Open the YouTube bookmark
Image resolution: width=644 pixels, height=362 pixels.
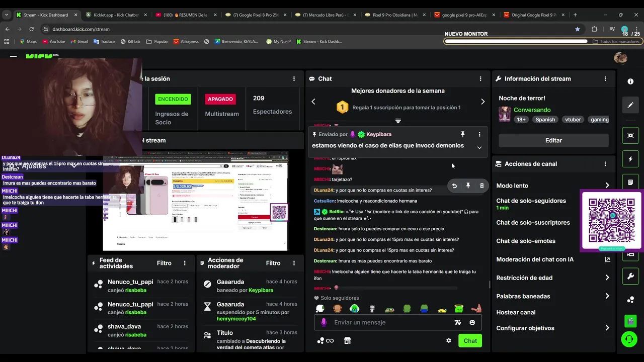point(54,41)
